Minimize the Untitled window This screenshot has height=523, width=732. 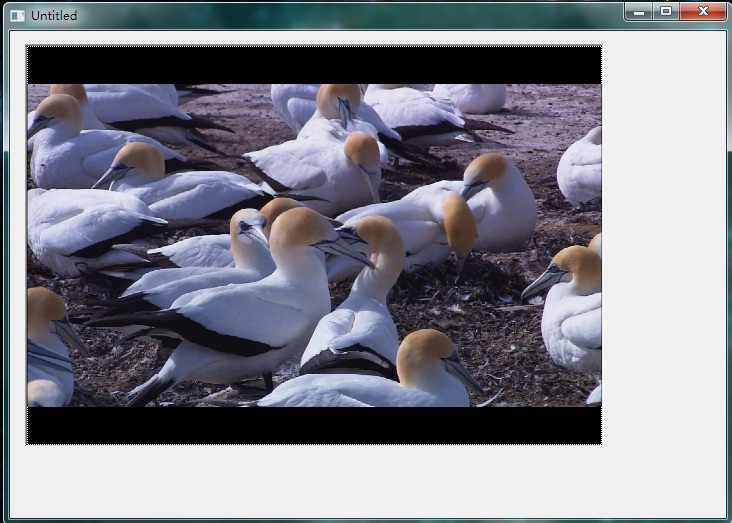coord(639,11)
